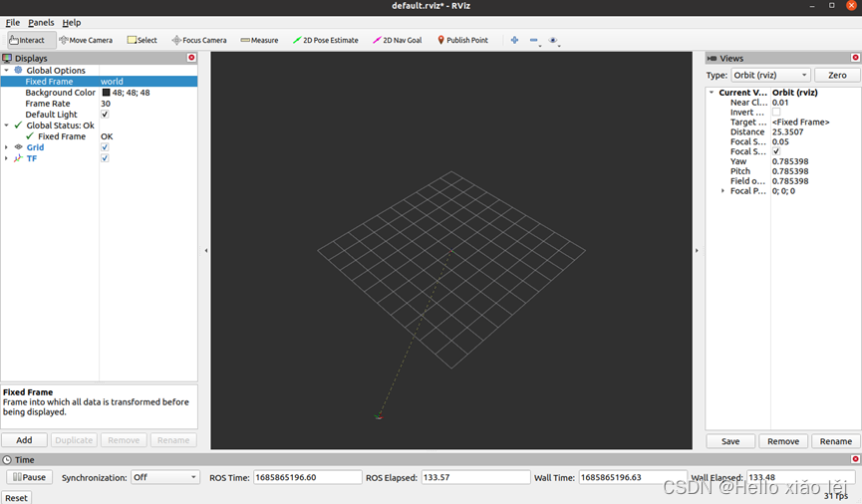Click the Reset button
Screen dimensions: 862x504
[x=16, y=497]
